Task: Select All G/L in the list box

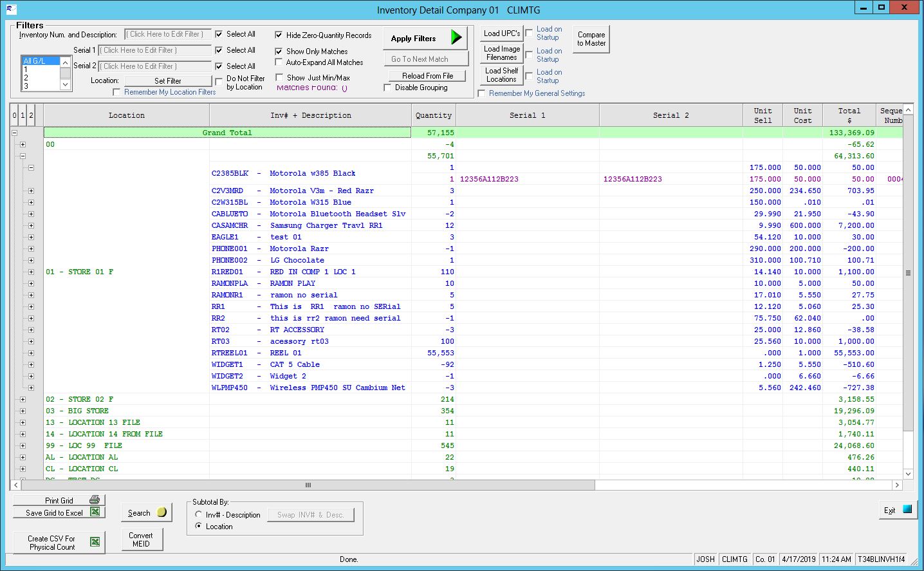Action: click(41, 61)
